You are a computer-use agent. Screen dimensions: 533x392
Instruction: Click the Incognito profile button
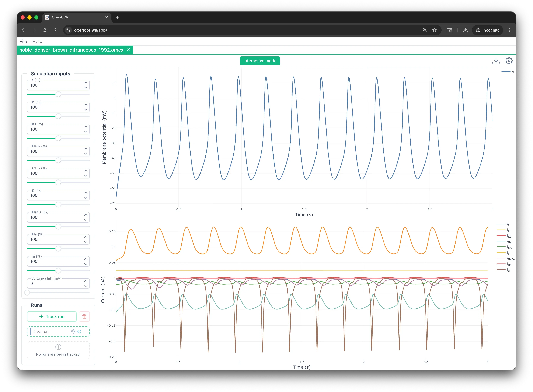pos(487,30)
